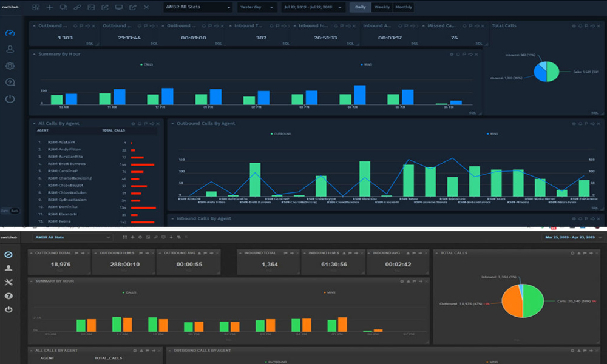Image resolution: width=607 pixels, height=364 pixels.
Task: Open the user icon in bottom dashboard sidebar
Action: 8,268
